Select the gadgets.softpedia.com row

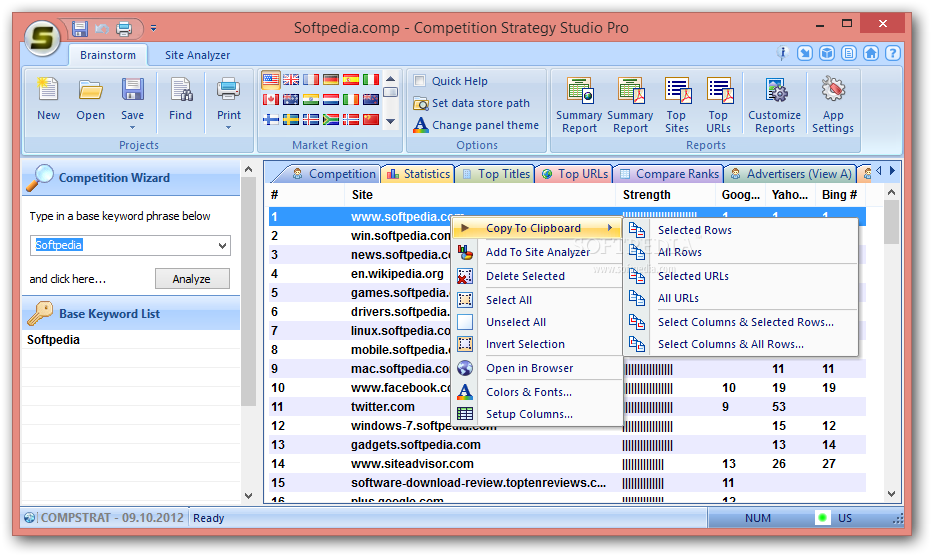pyautogui.click(x=567, y=445)
